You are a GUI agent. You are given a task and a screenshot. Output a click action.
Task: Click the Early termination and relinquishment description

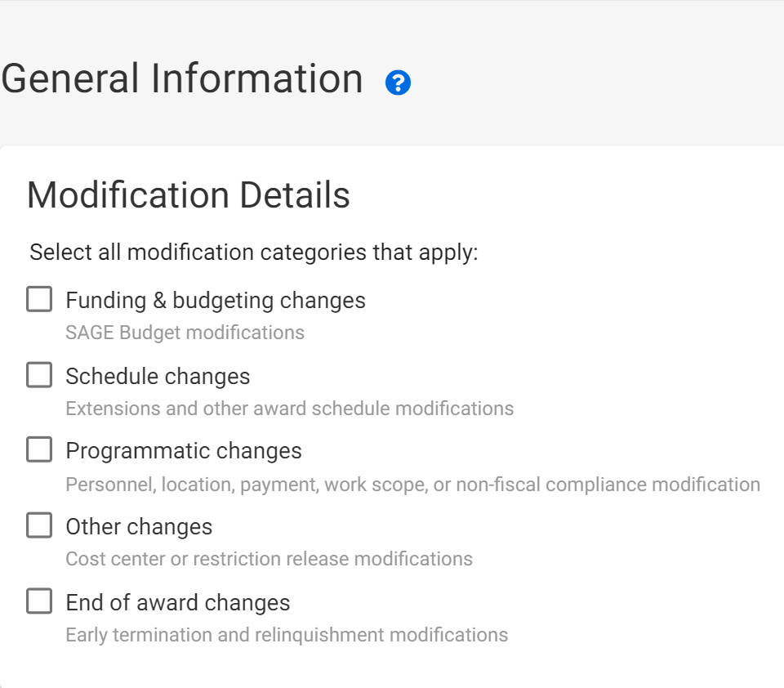coord(287,635)
